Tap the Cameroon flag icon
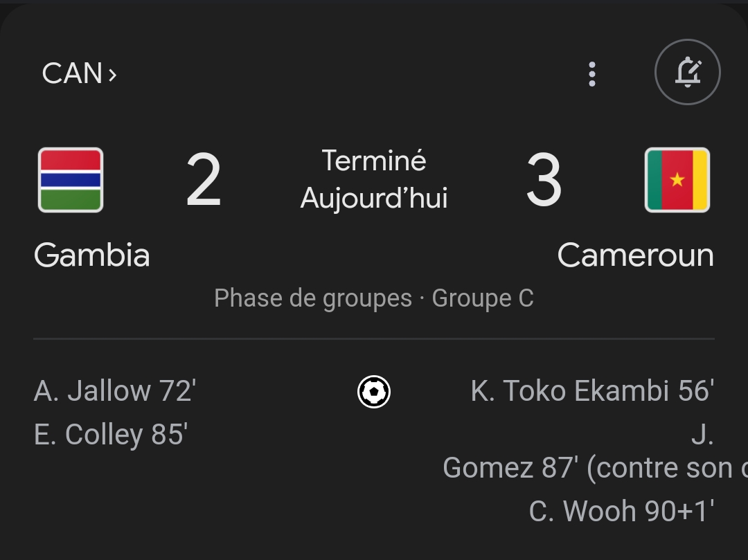Viewport: 748px width, 560px height. tap(677, 180)
